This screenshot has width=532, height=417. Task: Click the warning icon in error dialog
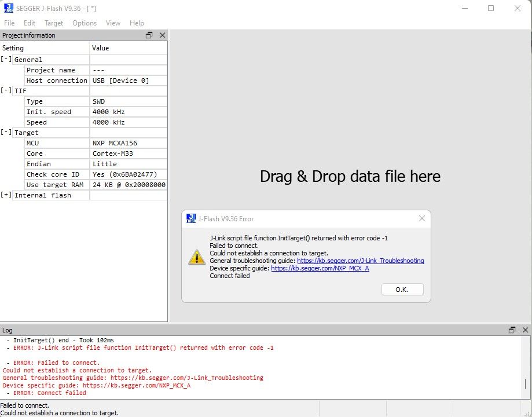(197, 257)
